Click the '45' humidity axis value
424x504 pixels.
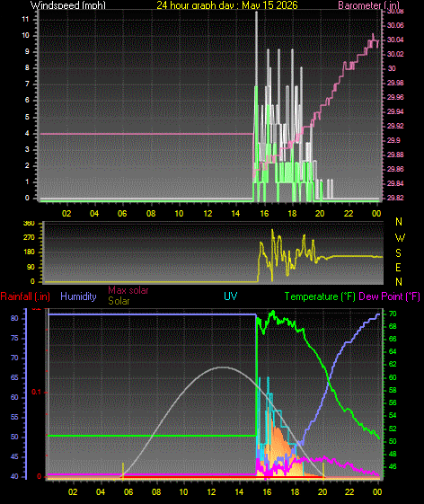[x=14, y=456]
